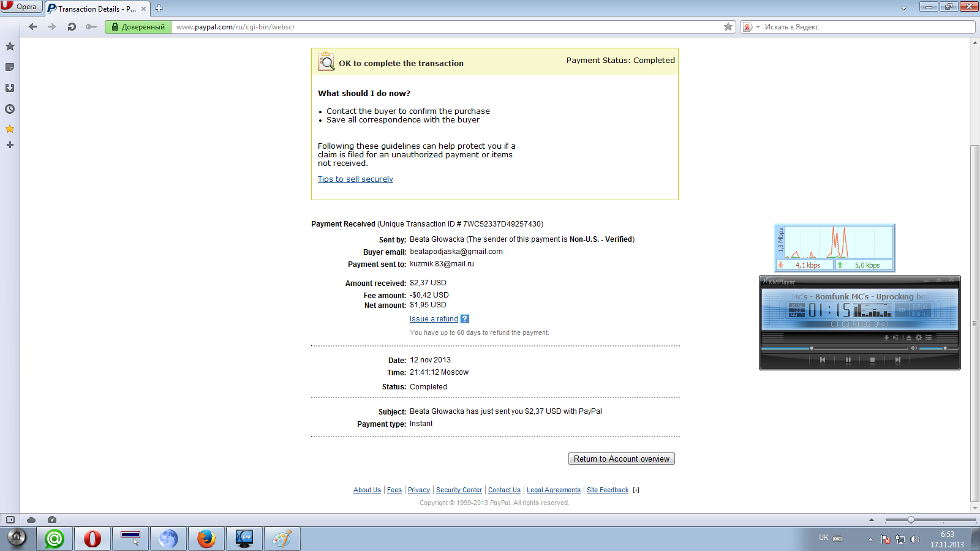Mute KMPlayer with the speaker icon

(913, 348)
